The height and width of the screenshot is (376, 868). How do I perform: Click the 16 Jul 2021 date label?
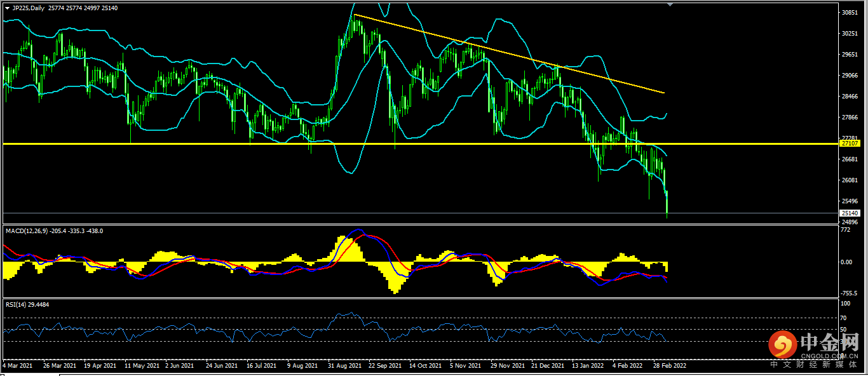(261, 366)
